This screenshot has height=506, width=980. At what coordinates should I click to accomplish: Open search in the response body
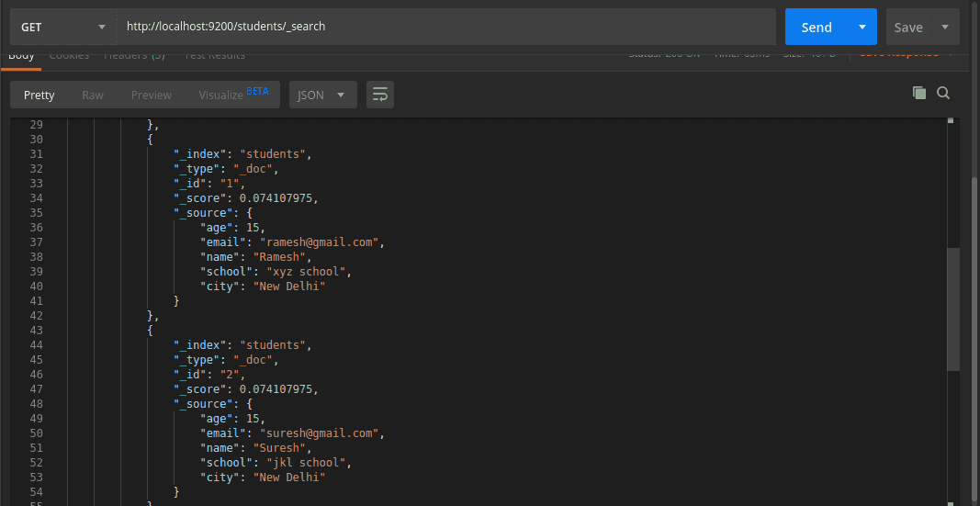click(x=943, y=93)
